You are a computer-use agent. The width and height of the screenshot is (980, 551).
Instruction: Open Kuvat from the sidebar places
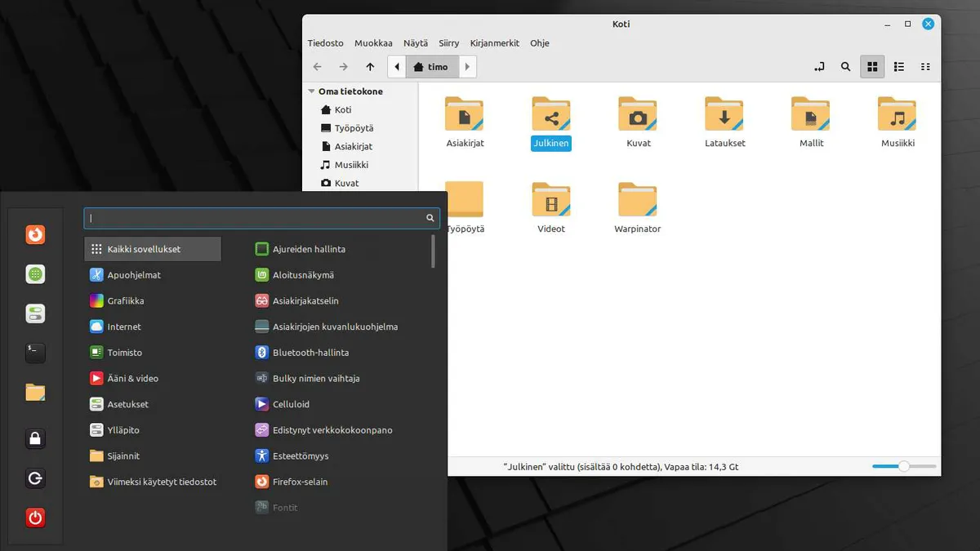pos(345,182)
